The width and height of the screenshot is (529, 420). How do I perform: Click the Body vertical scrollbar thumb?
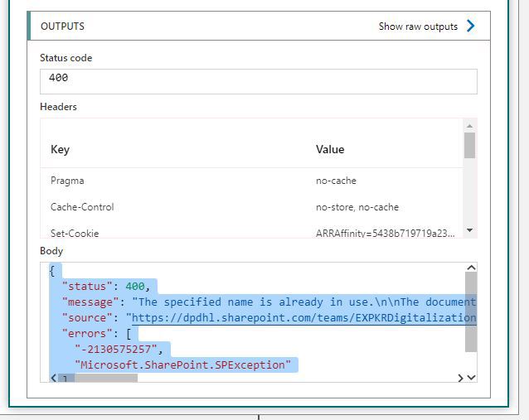[471, 311]
